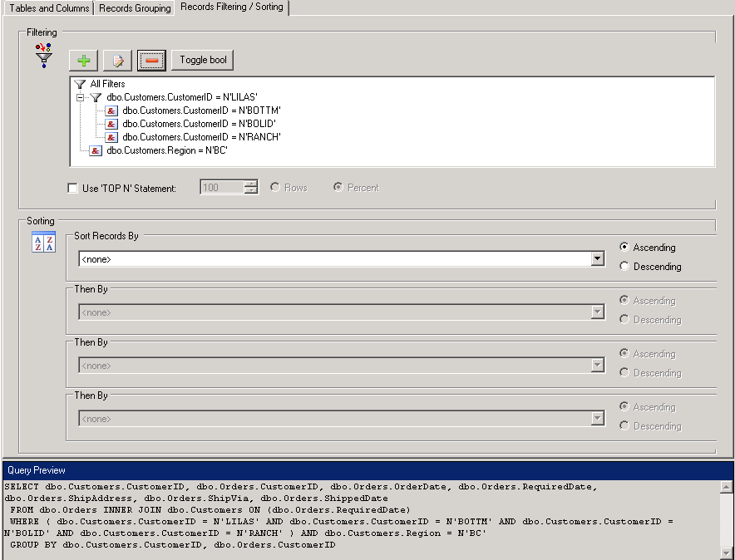
Task: Open the Sort Records By dropdown
Action: pyautogui.click(x=596, y=259)
